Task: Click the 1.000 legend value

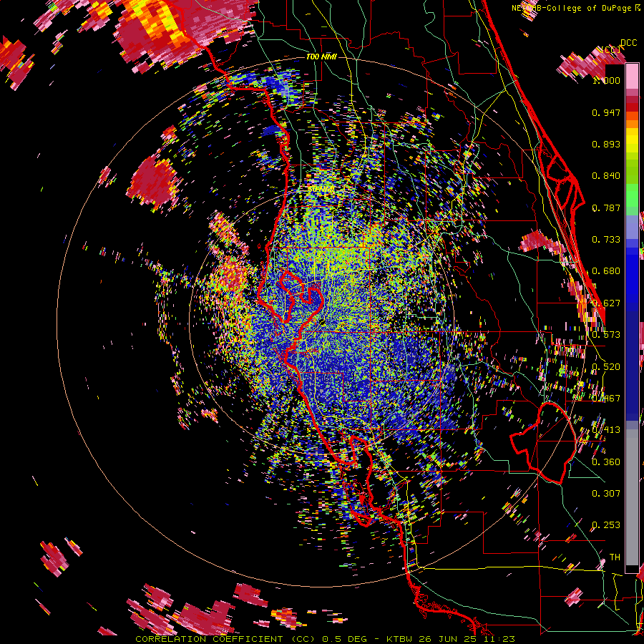Action: 606,80
